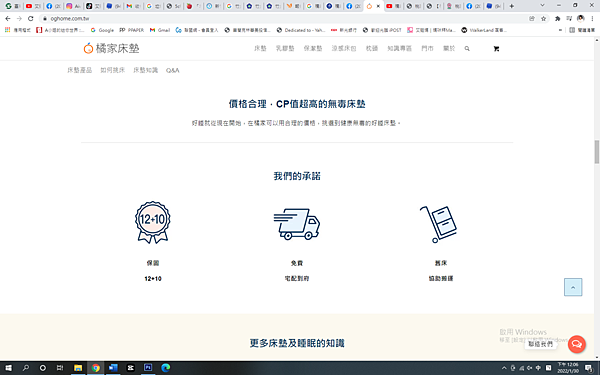Open the Dedicated to - Yah... bookmark

click(301, 30)
